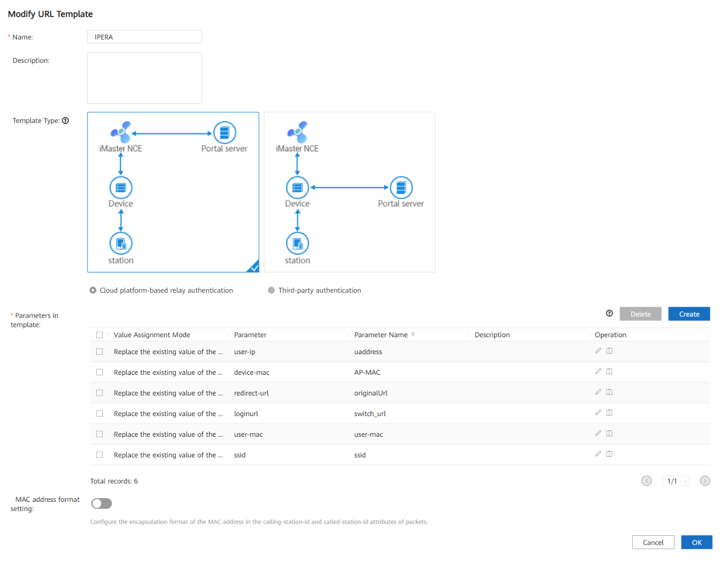This screenshot has height=567, width=728.
Task: Click the pencil icon for user-mac row
Action: 598,434
